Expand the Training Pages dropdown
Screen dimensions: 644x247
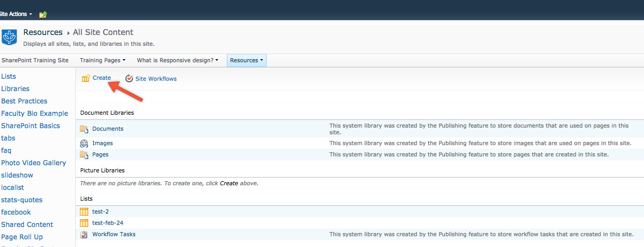tap(102, 60)
